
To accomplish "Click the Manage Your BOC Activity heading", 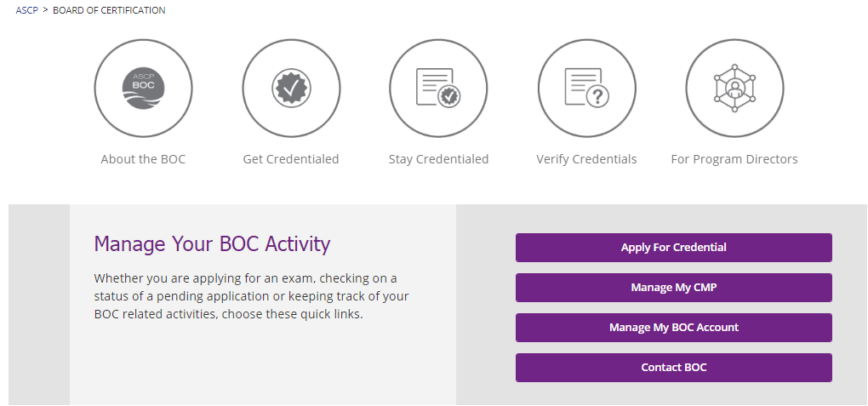I will (x=212, y=243).
